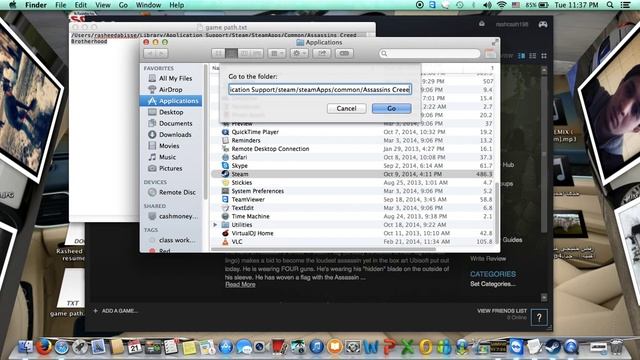Launch iTunes from the Dock
Viewport: 640px width, 360px height.
(x=316, y=347)
